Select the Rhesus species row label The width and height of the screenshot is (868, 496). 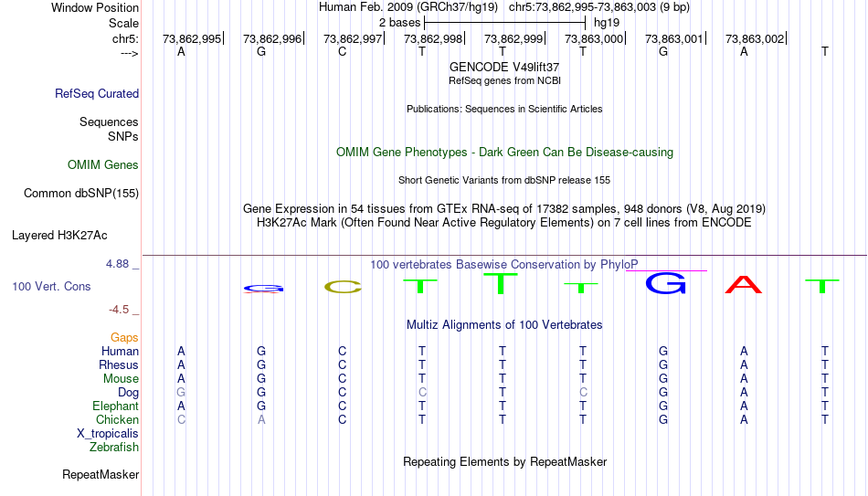tap(119, 364)
